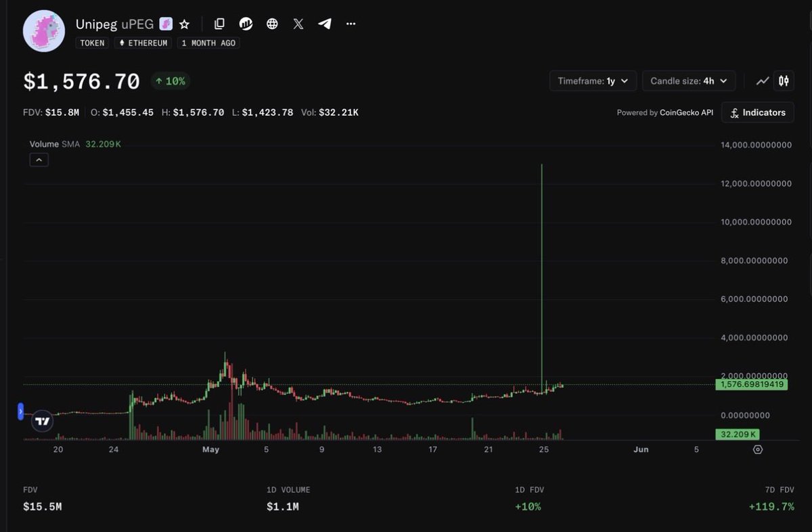The height and width of the screenshot is (532, 812).
Task: Click the Jun date axis label
Action: pos(641,449)
